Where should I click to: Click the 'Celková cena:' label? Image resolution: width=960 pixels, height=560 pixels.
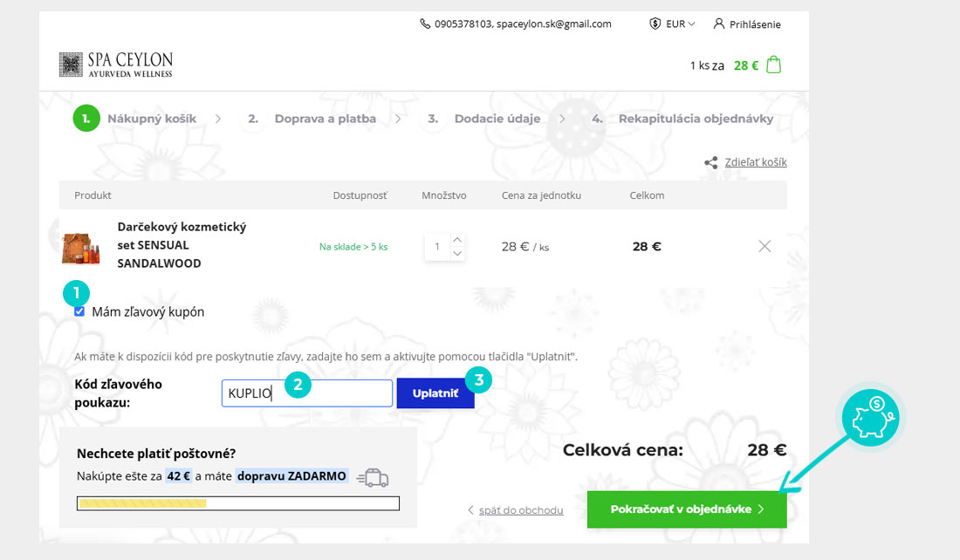[x=622, y=450]
